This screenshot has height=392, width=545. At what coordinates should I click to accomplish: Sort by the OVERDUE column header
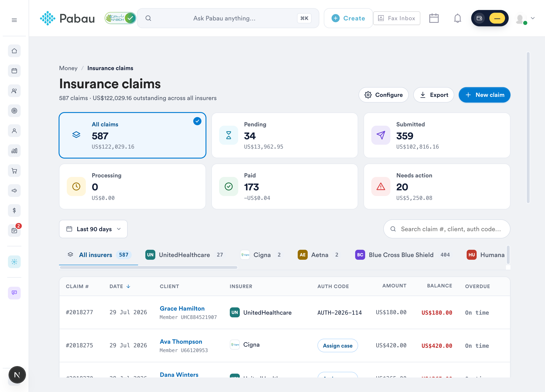coord(477,286)
